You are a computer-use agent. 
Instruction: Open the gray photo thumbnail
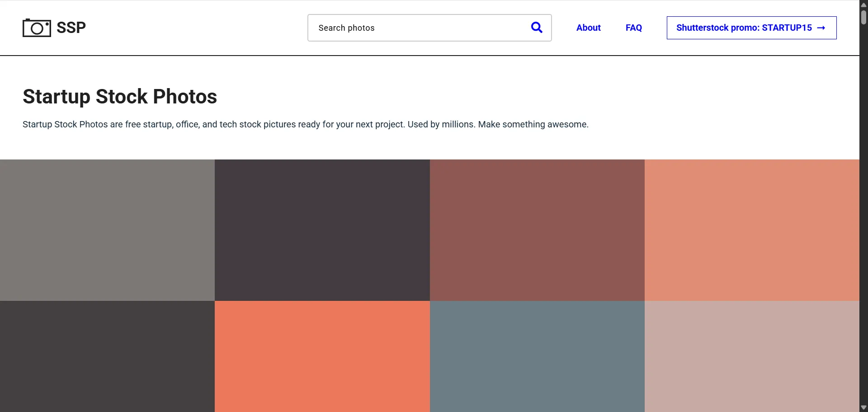pyautogui.click(x=107, y=230)
